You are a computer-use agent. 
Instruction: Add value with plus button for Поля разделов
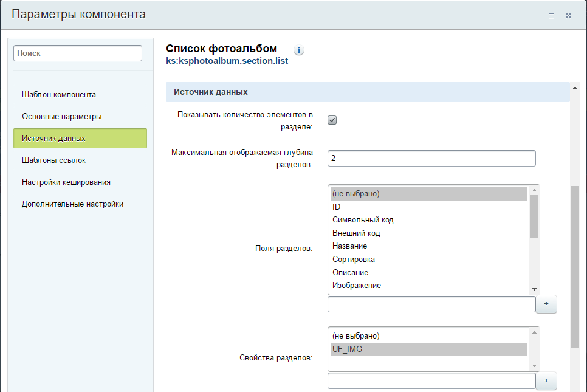(x=546, y=304)
